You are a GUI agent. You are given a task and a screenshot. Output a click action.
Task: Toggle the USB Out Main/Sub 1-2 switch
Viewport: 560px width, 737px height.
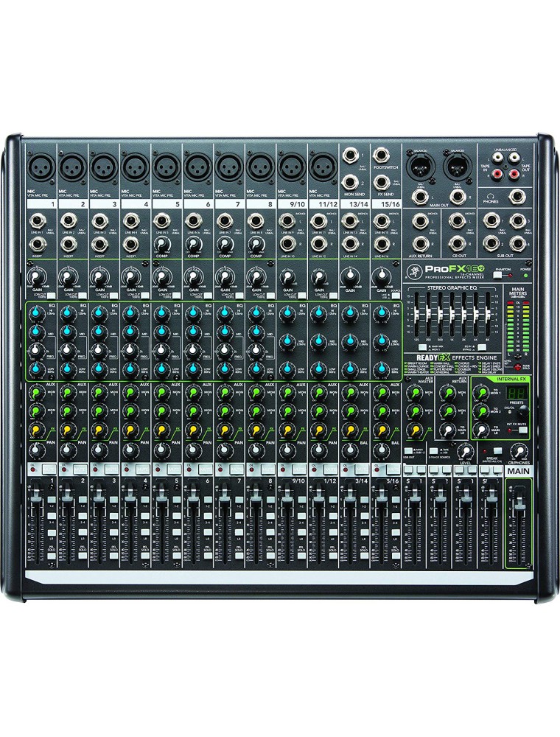409,450
